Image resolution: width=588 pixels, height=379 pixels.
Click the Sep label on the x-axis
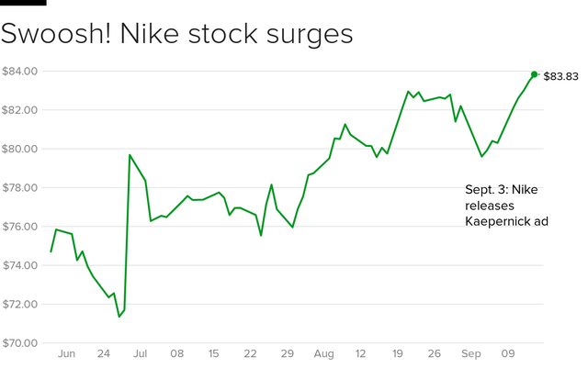pos(471,352)
